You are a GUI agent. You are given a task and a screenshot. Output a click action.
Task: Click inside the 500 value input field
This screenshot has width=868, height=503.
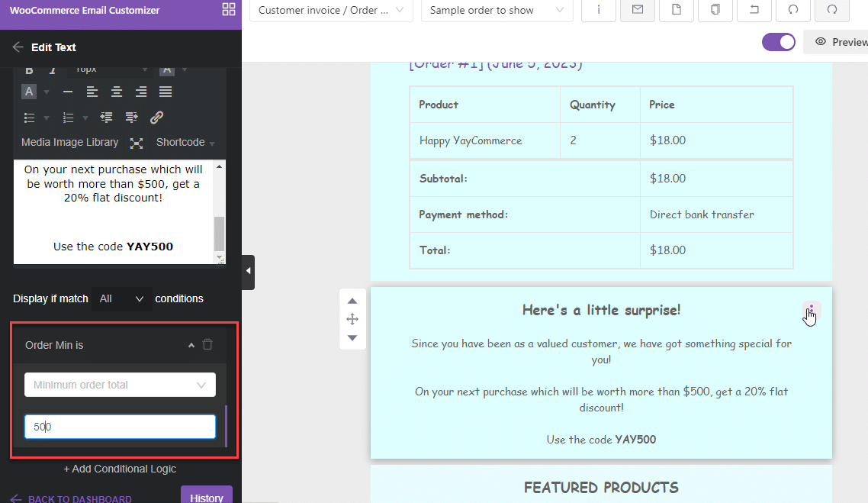pyautogui.click(x=120, y=426)
